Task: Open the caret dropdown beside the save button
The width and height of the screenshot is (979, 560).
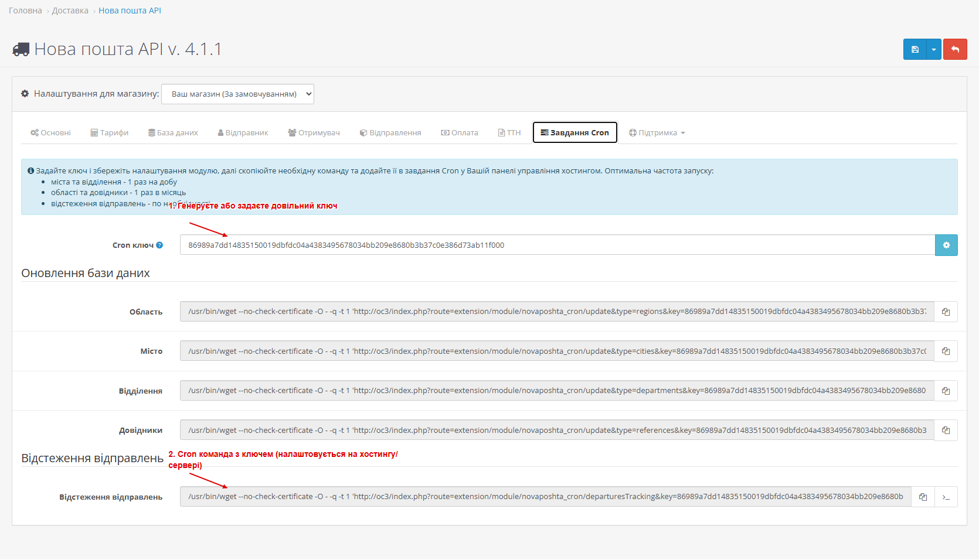Action: [x=934, y=49]
